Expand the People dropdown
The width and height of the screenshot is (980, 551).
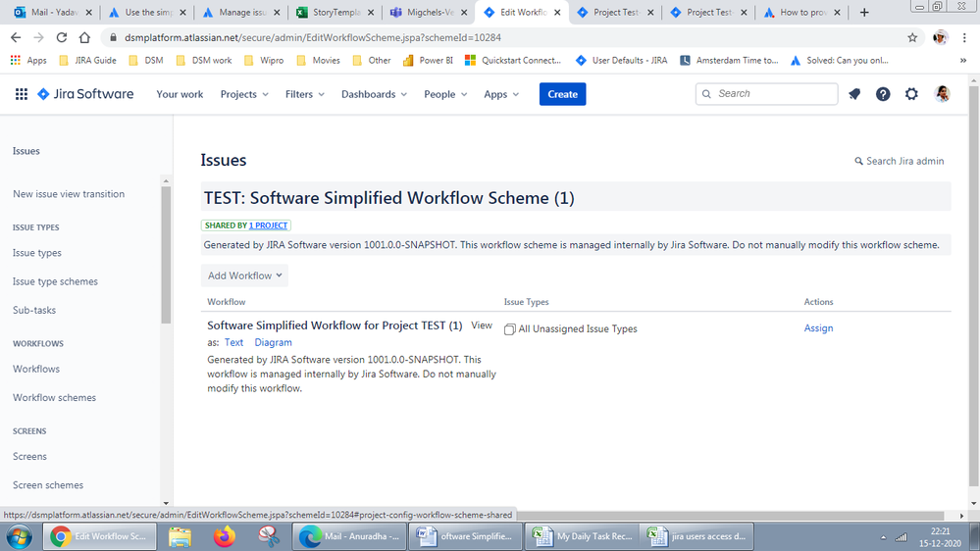click(445, 94)
